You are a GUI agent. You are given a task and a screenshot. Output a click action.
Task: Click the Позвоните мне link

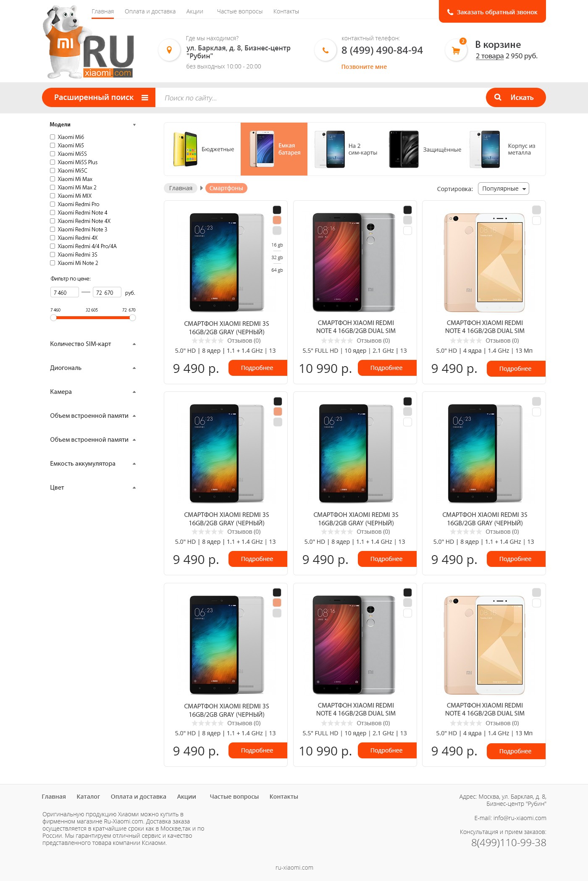tap(364, 67)
